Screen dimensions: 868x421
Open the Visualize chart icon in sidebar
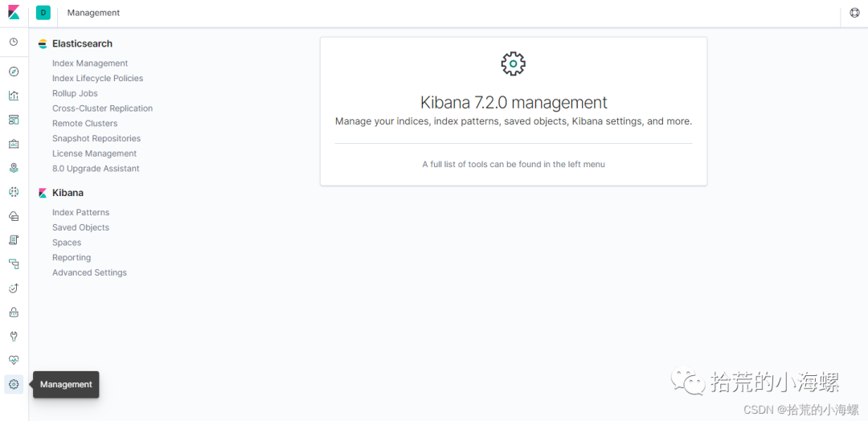[x=14, y=96]
